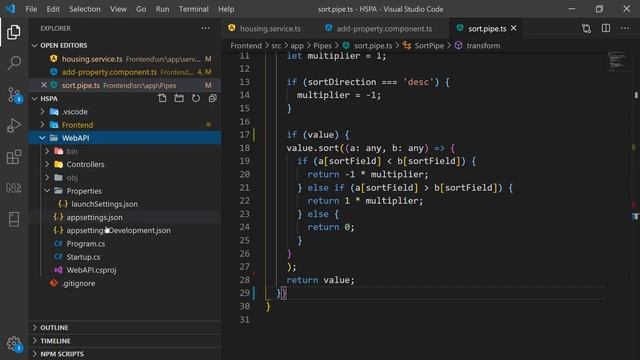Image resolution: width=640 pixels, height=360 pixels.
Task: Click New File icon in HSPA header
Action: coord(162,98)
